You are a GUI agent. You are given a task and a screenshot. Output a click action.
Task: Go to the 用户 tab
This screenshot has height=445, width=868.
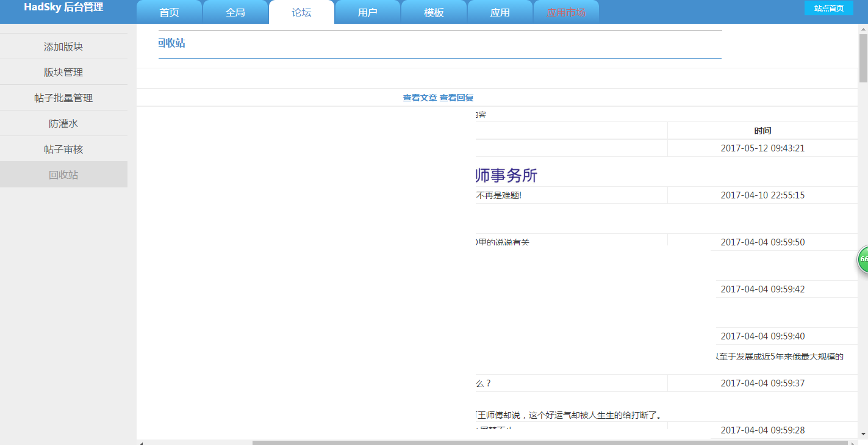pos(367,12)
